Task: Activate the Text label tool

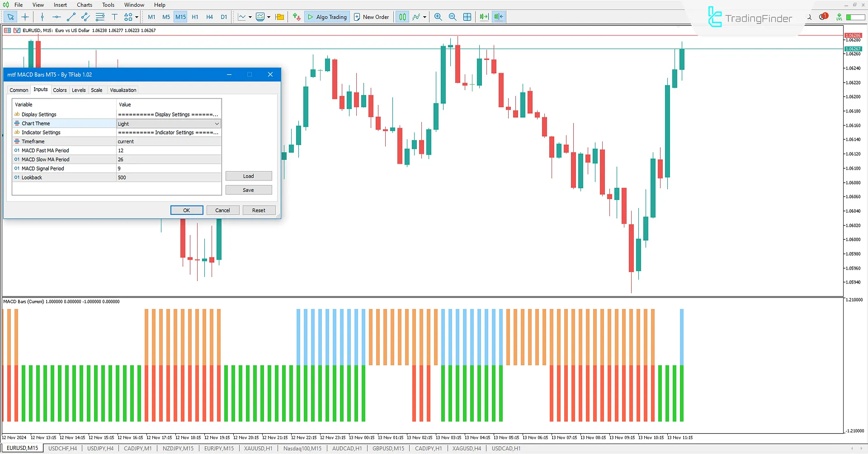Action: coord(114,17)
